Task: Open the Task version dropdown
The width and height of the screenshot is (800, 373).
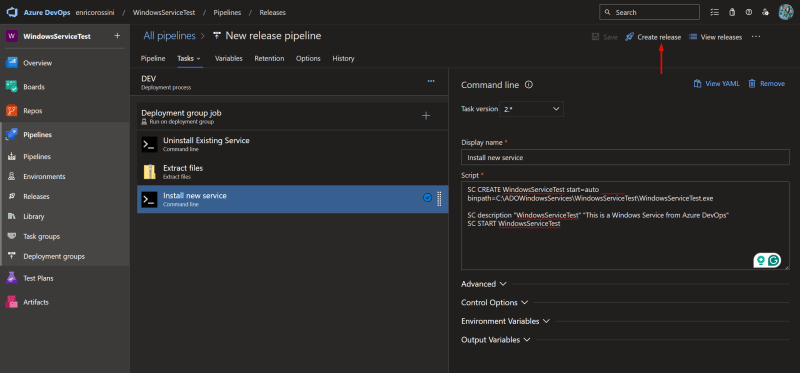Action: (x=531, y=109)
